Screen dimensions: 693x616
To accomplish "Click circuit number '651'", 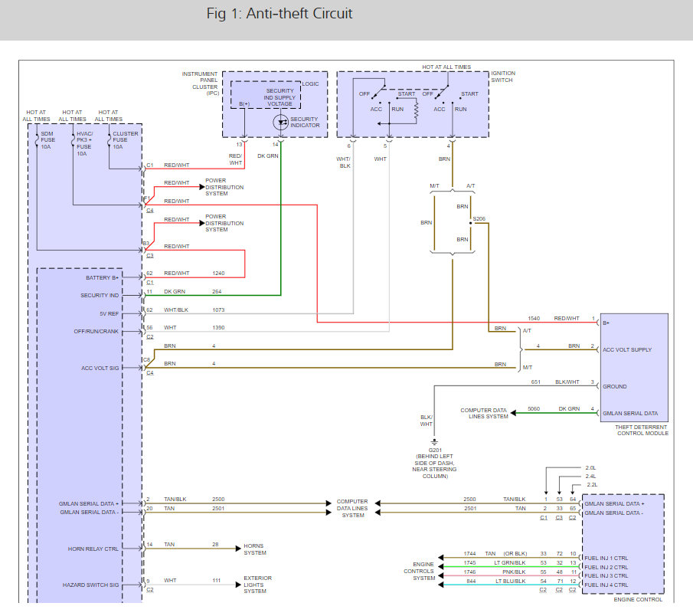I will (x=536, y=382).
